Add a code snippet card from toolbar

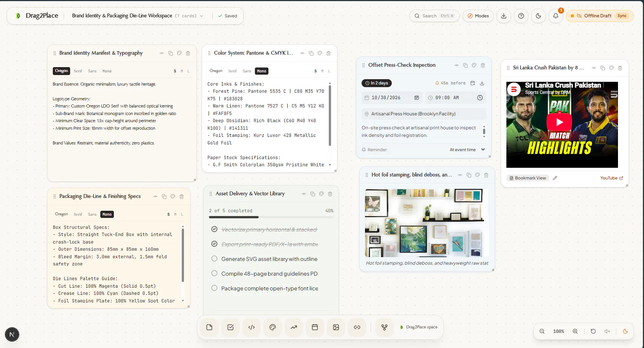tap(251, 327)
